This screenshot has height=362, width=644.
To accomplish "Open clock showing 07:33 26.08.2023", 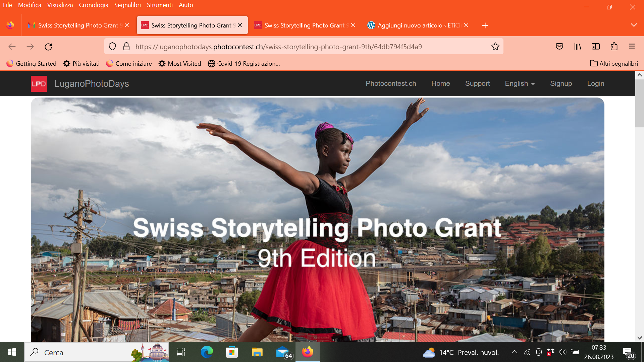I will pyautogui.click(x=599, y=352).
